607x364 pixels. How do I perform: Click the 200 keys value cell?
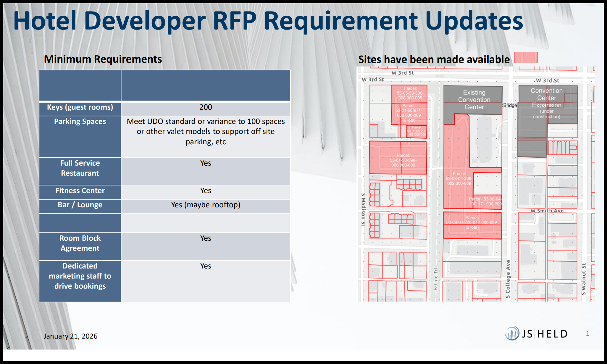(x=206, y=108)
